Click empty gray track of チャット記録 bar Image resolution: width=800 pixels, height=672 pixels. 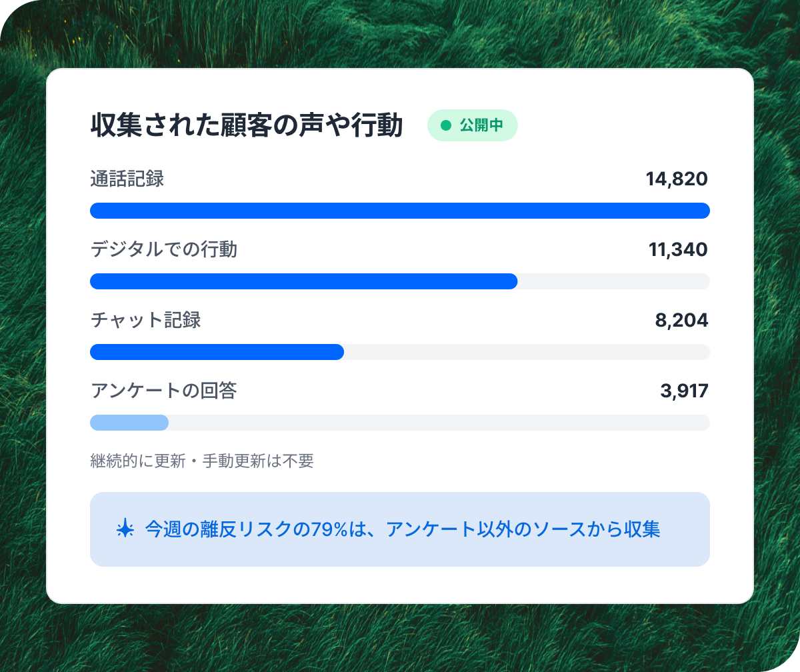point(527,352)
